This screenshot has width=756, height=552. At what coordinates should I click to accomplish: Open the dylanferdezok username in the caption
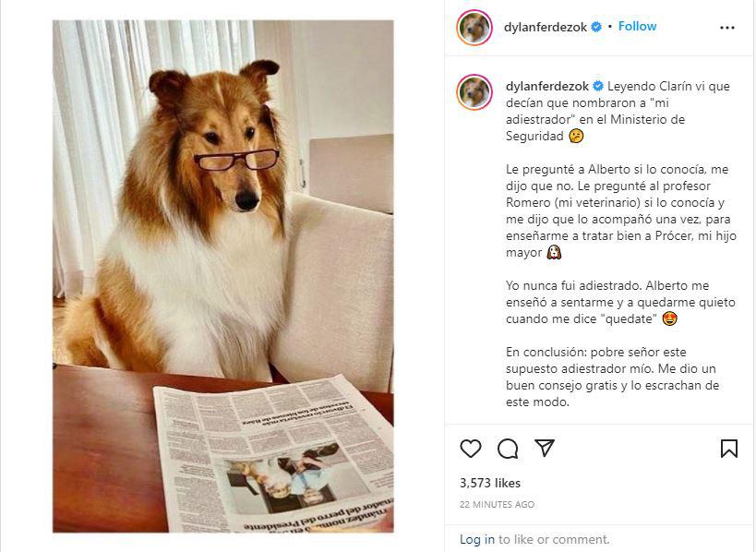coord(547,86)
